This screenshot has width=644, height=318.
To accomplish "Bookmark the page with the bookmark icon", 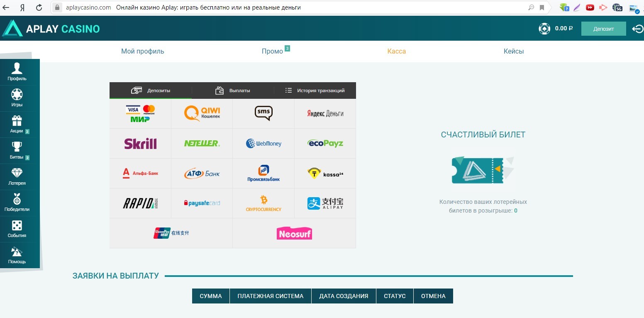I will click(542, 7).
